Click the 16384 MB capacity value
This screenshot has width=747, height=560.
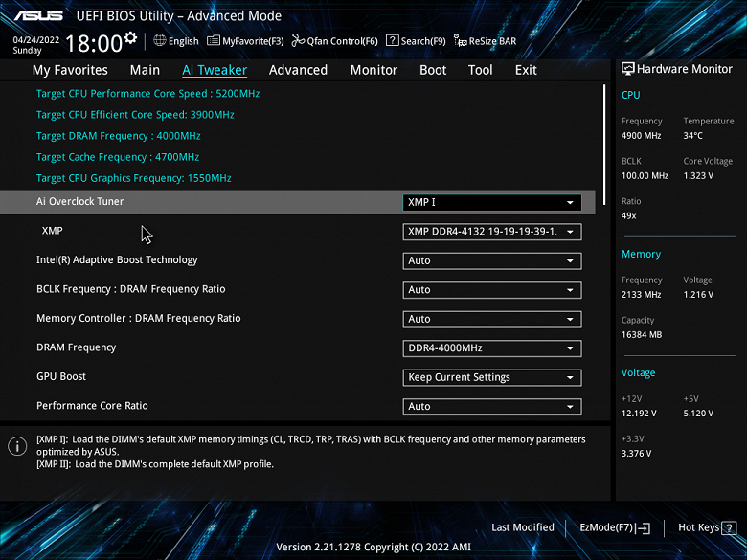(x=642, y=335)
